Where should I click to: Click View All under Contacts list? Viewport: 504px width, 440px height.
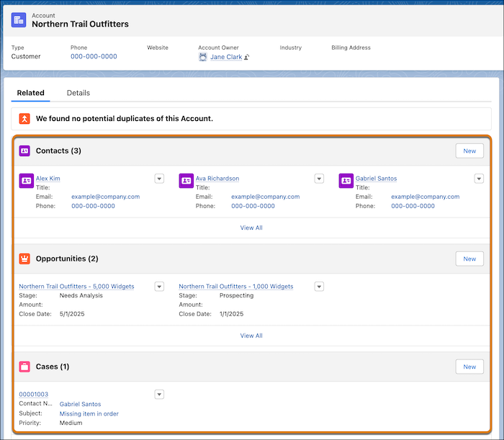[x=251, y=228]
